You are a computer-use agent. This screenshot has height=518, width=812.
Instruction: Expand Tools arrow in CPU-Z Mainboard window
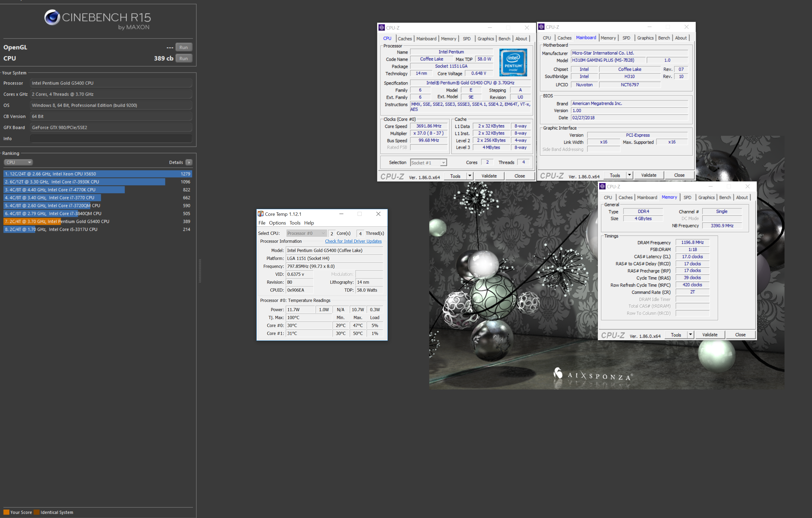[x=629, y=175]
